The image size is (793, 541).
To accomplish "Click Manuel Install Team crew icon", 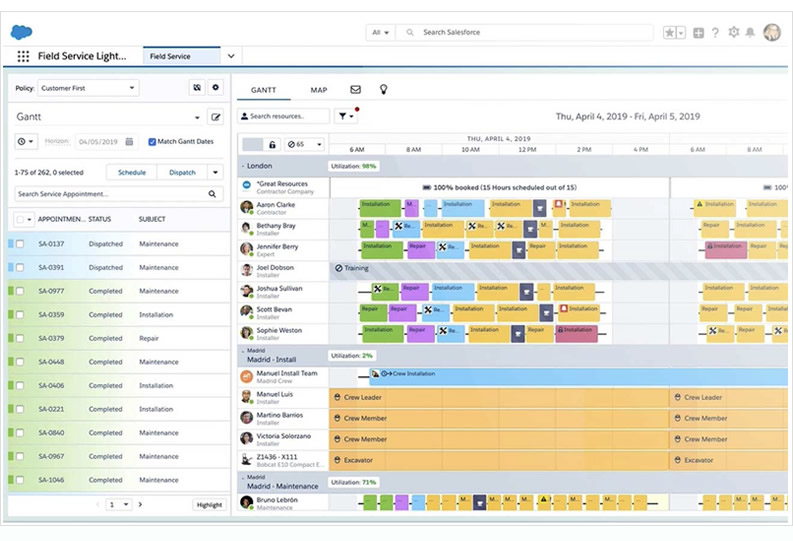I will coord(246,376).
